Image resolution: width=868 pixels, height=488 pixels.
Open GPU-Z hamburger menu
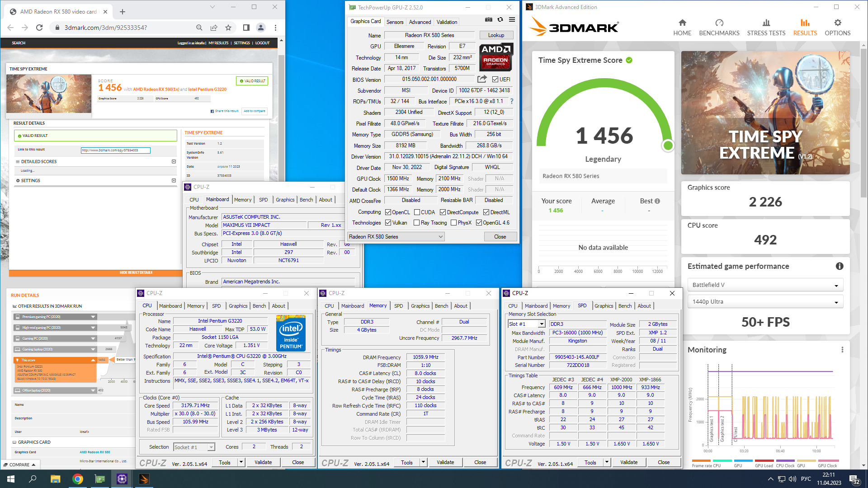click(x=512, y=20)
